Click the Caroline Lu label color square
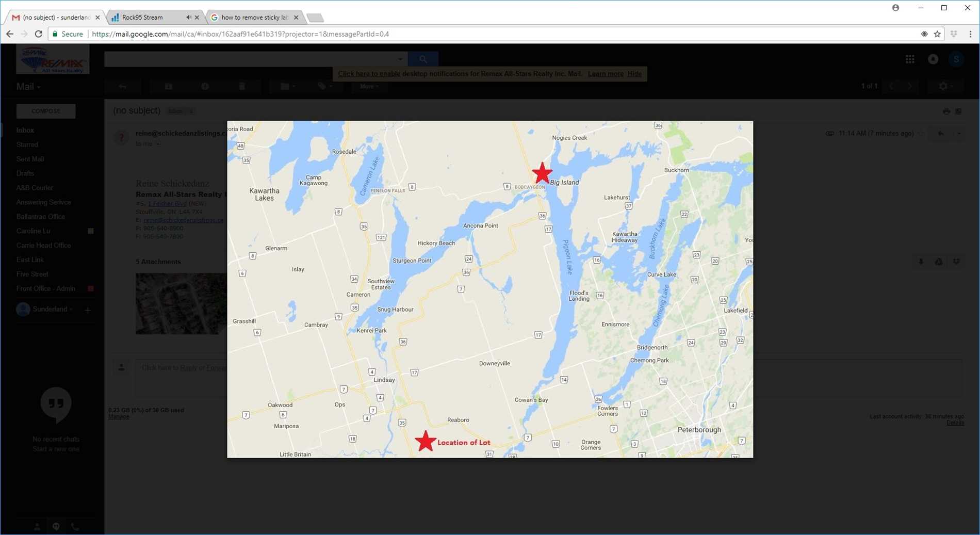Screen dimensions: 980x535 (91, 231)
